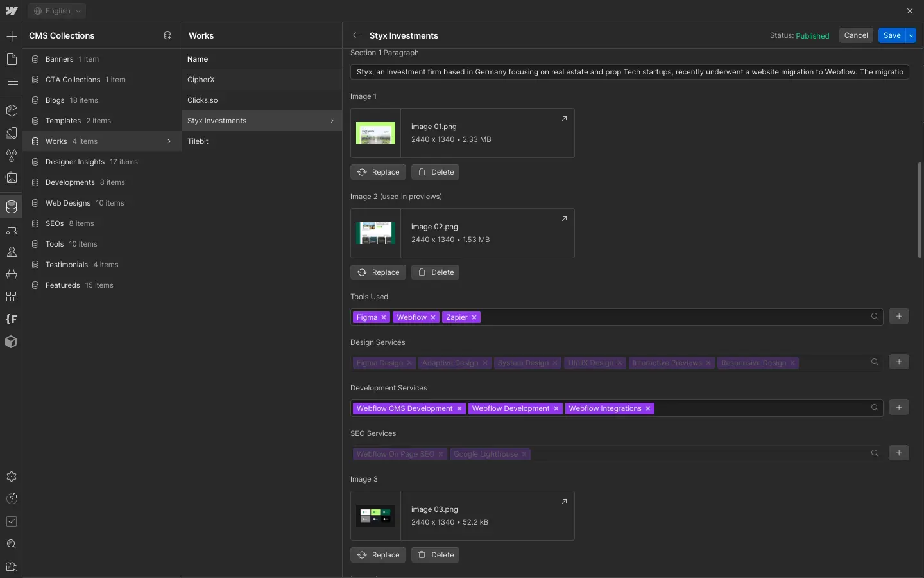Image resolution: width=924 pixels, height=578 pixels.
Task: Open the CMS Collections panel icon
Action: point(11,207)
